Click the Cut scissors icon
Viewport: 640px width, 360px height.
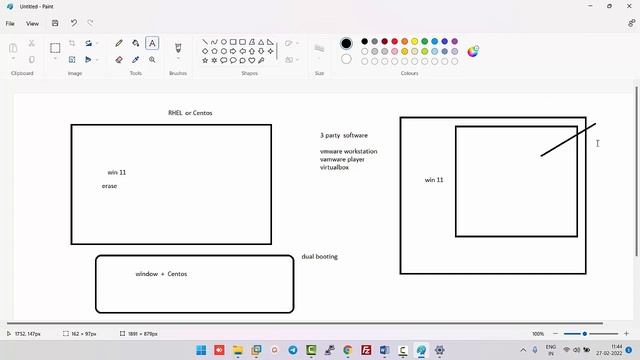(x=31, y=43)
